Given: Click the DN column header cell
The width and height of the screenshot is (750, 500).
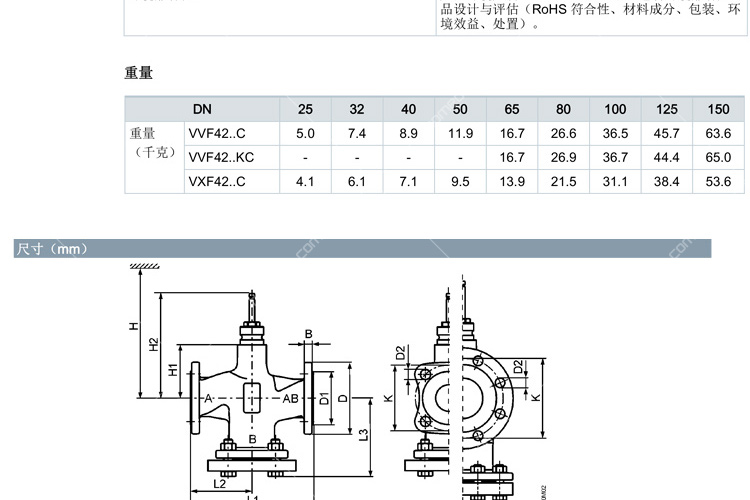Looking at the screenshot, I should (202, 109).
